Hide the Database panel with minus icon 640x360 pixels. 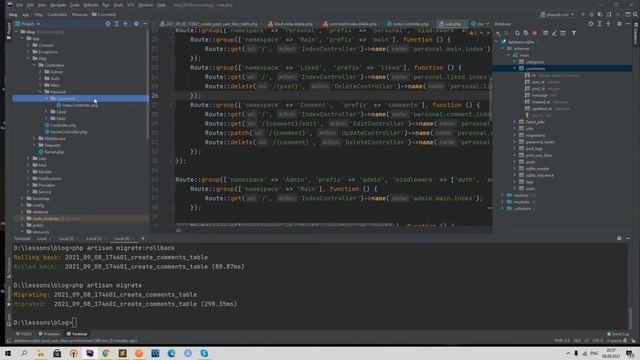point(628,24)
